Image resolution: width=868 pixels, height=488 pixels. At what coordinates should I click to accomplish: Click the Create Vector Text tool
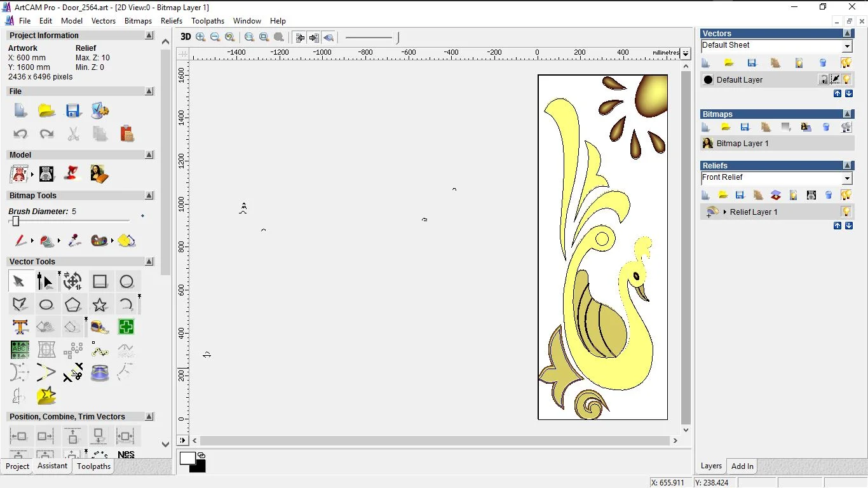click(x=20, y=327)
